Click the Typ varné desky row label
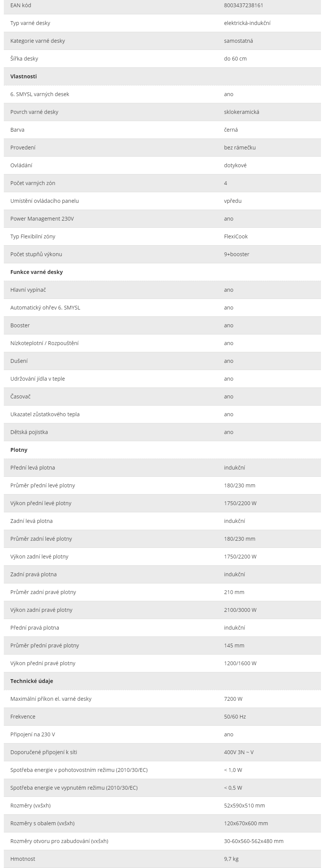 (30, 23)
